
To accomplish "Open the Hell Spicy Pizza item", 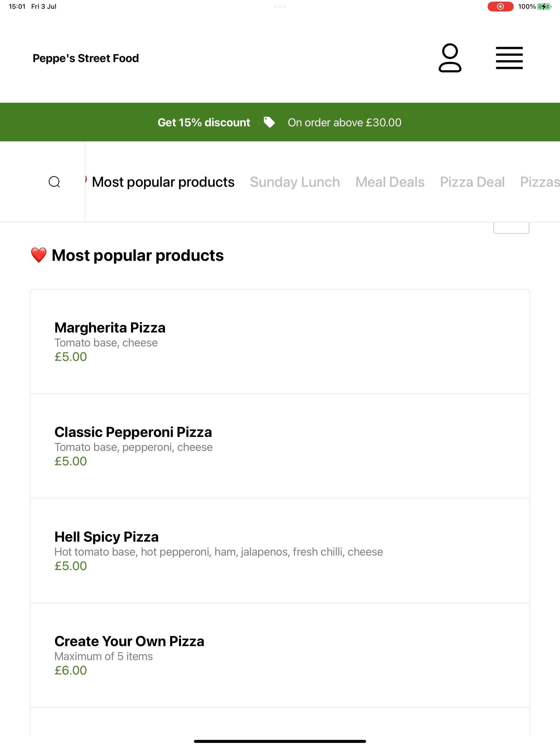I will [x=280, y=551].
